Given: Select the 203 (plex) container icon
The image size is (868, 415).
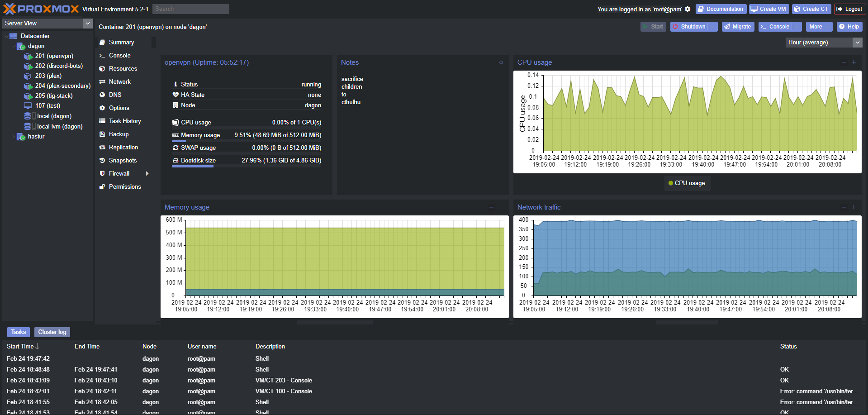Looking at the screenshot, I should (x=28, y=76).
